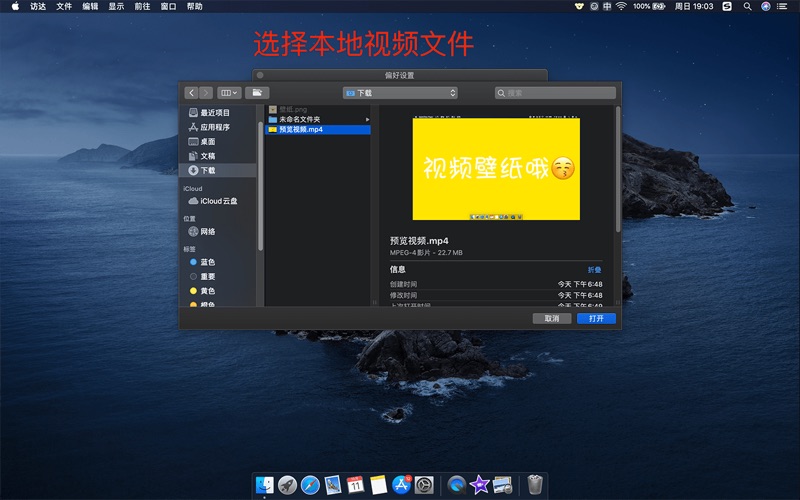Click the preview pane vertical scrollbar
Image resolution: width=800 pixels, height=500 pixels.
(618, 169)
